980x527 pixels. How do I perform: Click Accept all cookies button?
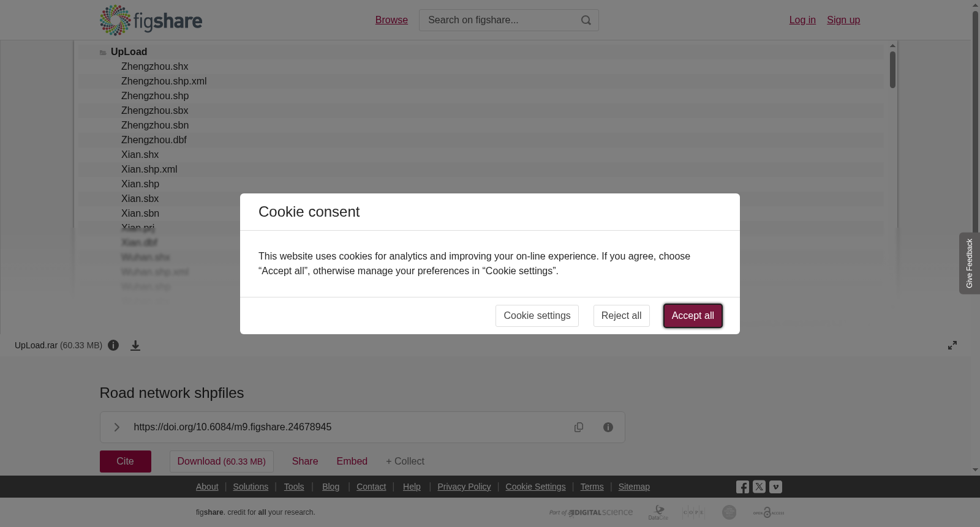[x=693, y=316]
